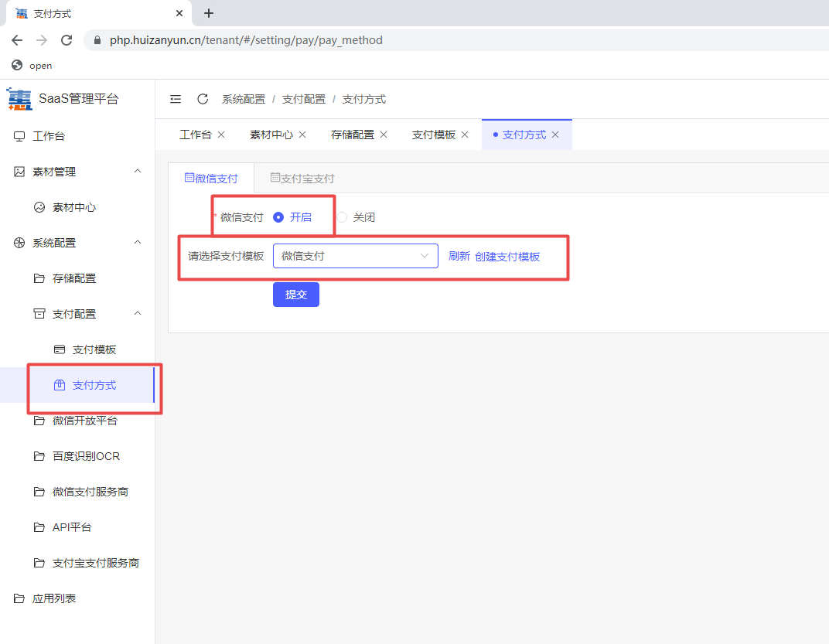The width and height of the screenshot is (829, 644).
Task: Click the 应用列表 folder icon
Action: point(19,598)
